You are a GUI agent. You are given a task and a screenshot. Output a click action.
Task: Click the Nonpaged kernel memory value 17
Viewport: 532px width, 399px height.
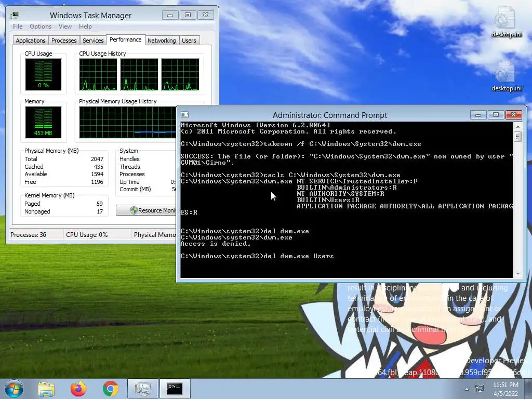[100, 211]
